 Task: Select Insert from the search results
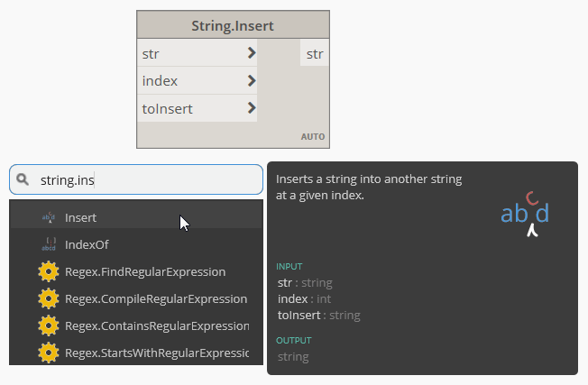(81, 217)
